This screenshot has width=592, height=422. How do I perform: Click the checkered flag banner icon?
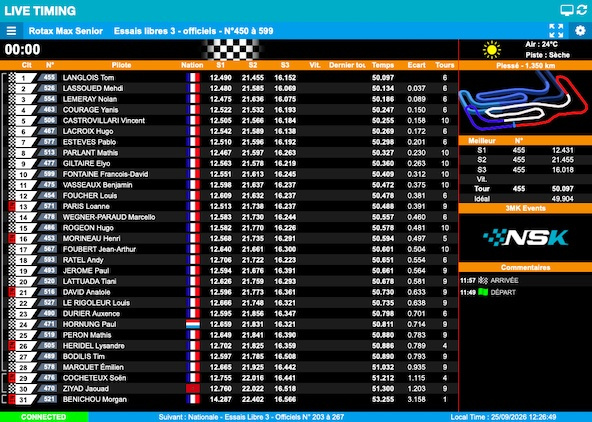[231, 49]
